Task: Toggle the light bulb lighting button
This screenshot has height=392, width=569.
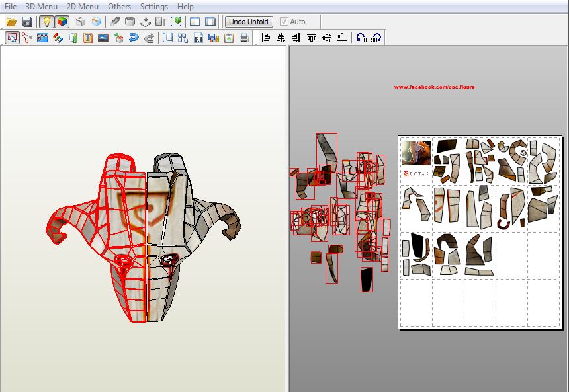Action: [x=46, y=22]
